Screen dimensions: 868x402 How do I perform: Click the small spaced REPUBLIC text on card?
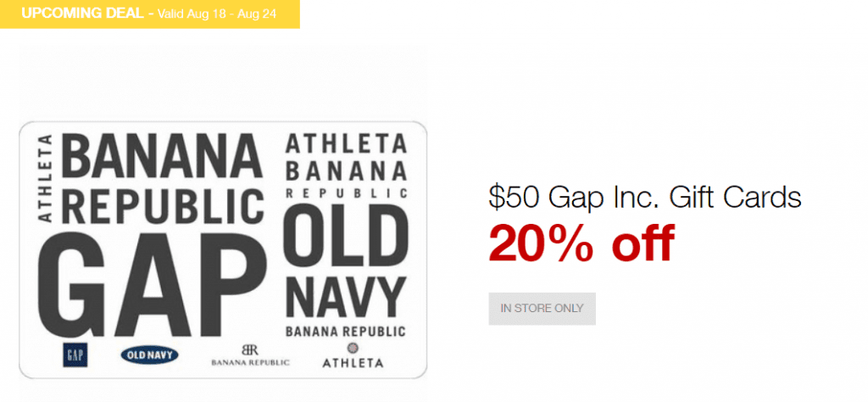(346, 193)
